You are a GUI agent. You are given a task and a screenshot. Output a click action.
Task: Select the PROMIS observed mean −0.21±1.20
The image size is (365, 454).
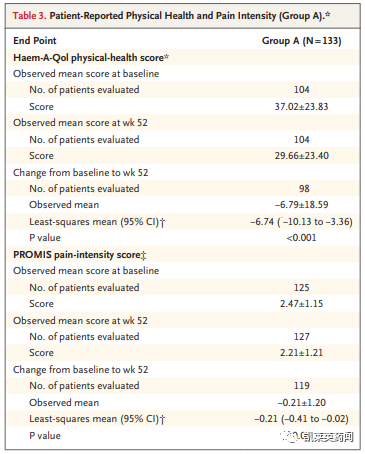pos(301,403)
